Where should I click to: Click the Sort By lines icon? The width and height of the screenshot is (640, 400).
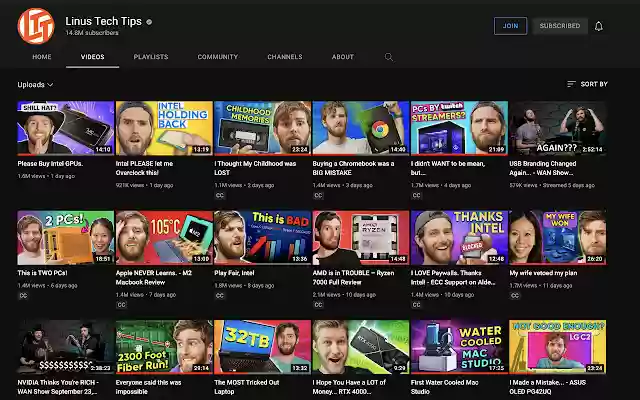pyautogui.click(x=571, y=84)
